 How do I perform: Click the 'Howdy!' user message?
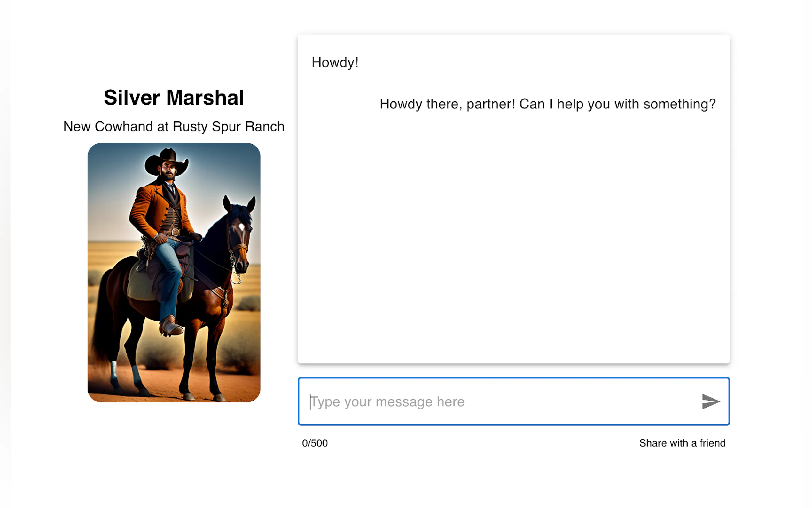click(335, 62)
